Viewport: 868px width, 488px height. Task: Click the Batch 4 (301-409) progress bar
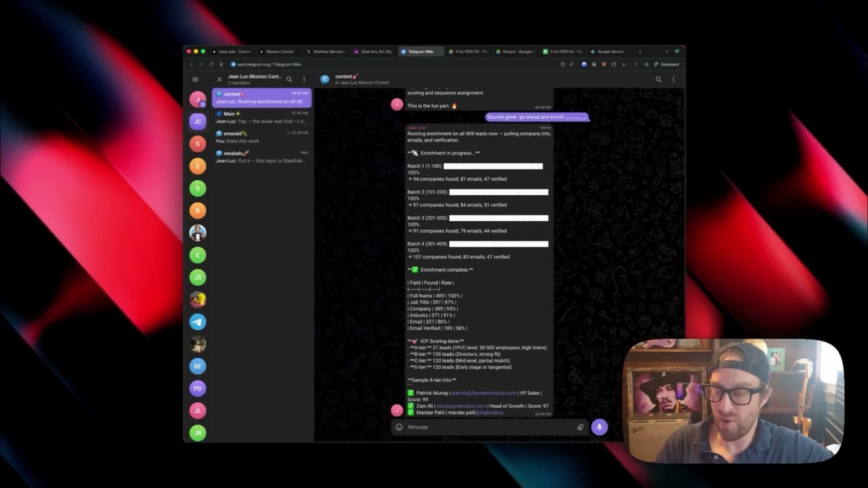499,244
